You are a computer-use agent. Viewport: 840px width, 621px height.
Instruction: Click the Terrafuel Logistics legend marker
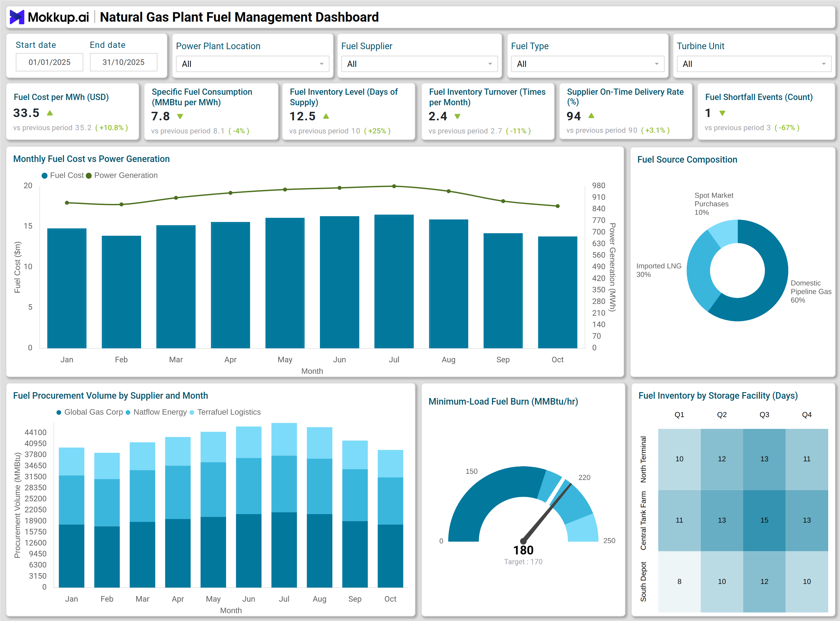[192, 412]
